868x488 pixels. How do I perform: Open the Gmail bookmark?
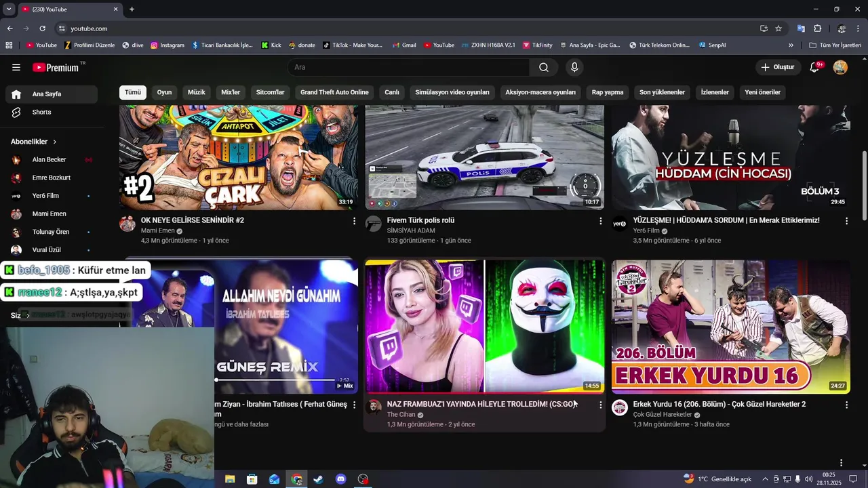(404, 45)
